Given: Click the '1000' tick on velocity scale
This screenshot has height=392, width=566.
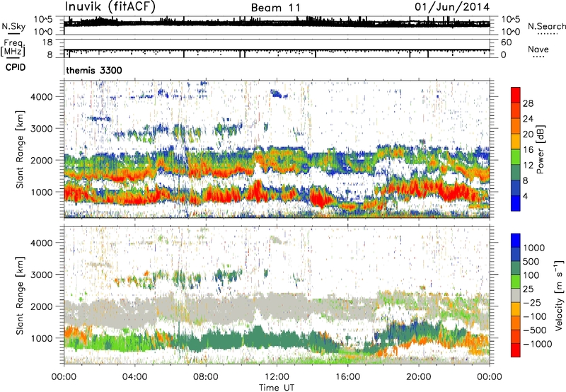Looking at the screenshot, I should (x=534, y=248).
